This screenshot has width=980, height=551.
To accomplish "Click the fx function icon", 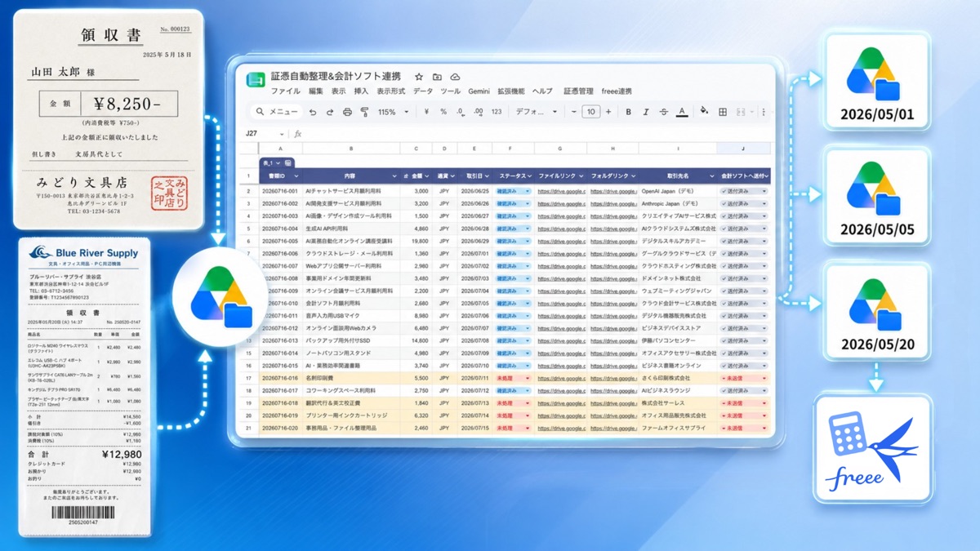I will pyautogui.click(x=298, y=133).
